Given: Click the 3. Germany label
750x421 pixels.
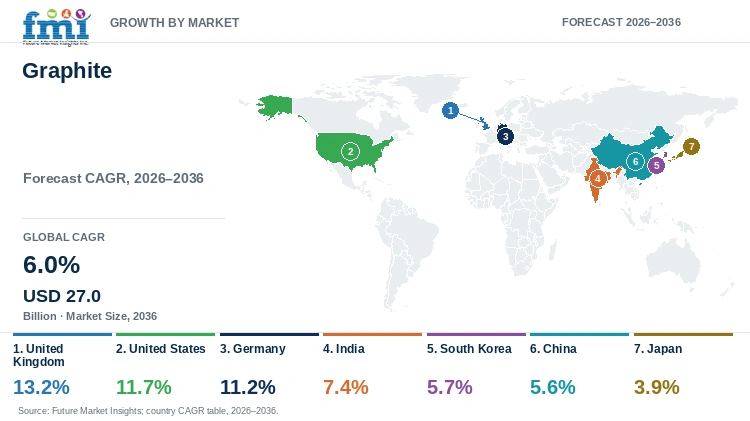Looking at the screenshot, I should pos(253,349).
